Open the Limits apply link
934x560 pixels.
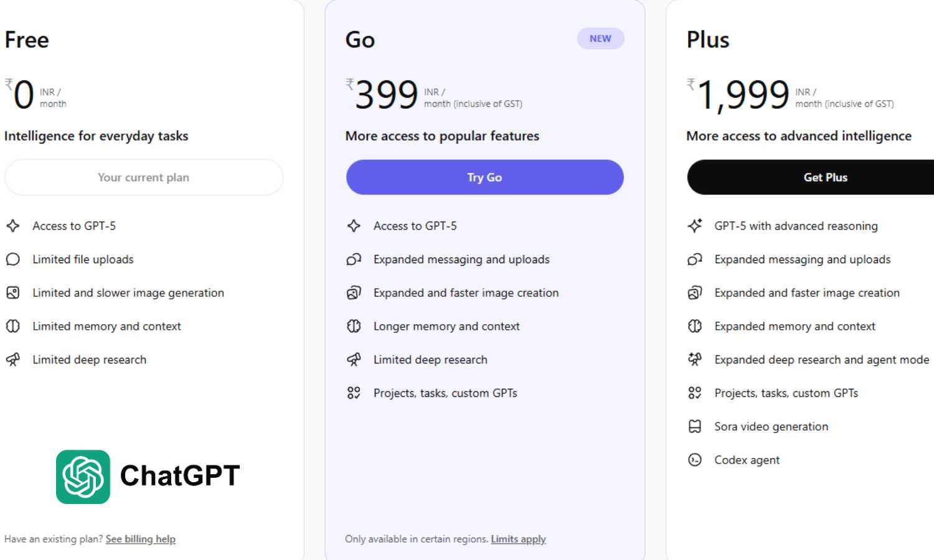[518, 539]
